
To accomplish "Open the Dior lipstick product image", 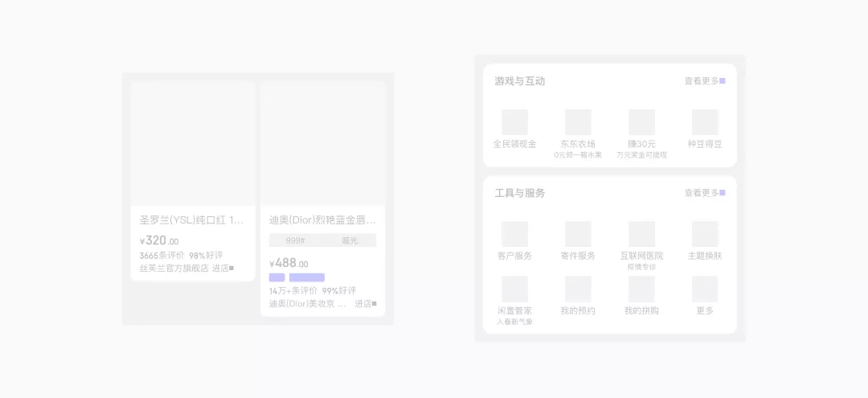I will coord(323,143).
